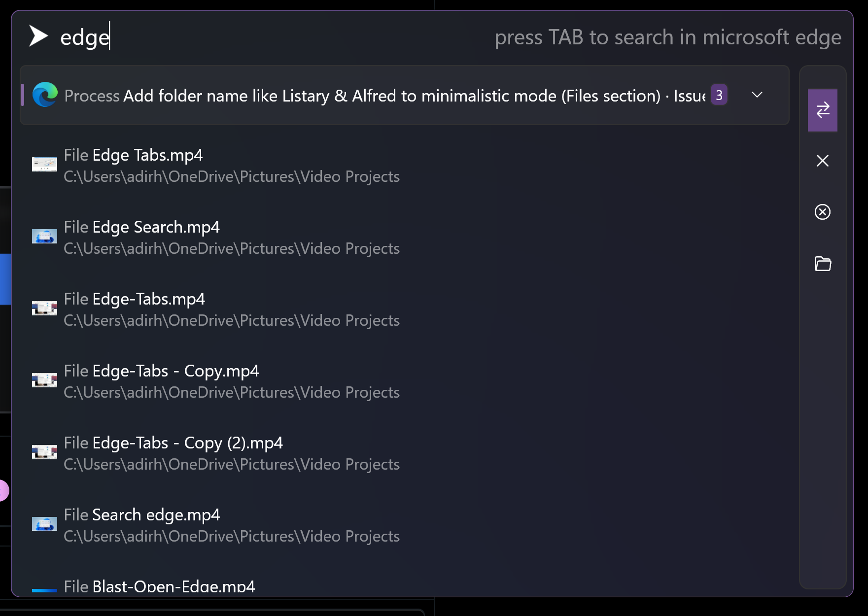Click the Process label on the top result
The image size is (868, 616).
[92, 95]
